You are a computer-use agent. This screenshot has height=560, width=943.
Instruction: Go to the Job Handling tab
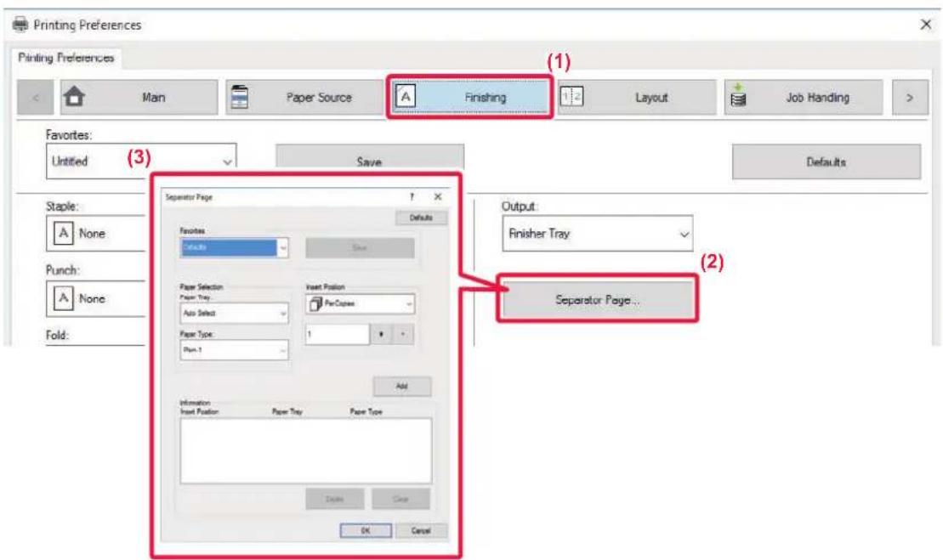point(804,98)
